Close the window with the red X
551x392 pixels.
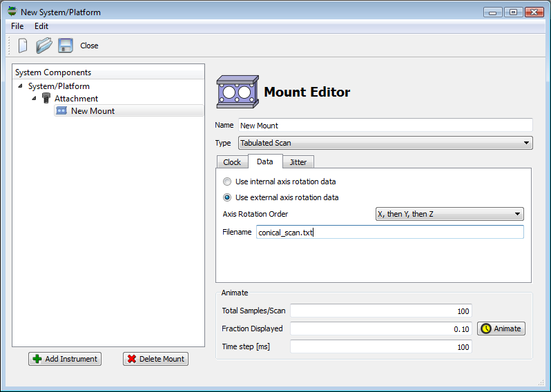coord(534,12)
